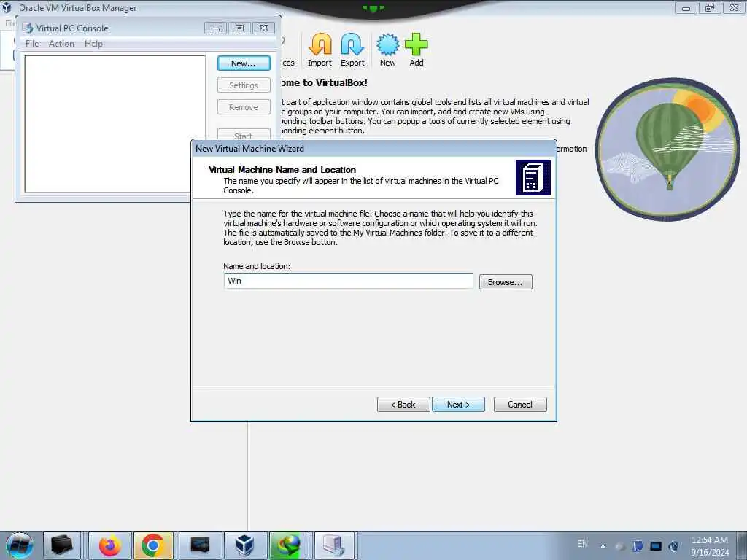Open the Help menu in Virtual PC Console
Image resolution: width=747 pixels, height=560 pixels.
point(93,43)
